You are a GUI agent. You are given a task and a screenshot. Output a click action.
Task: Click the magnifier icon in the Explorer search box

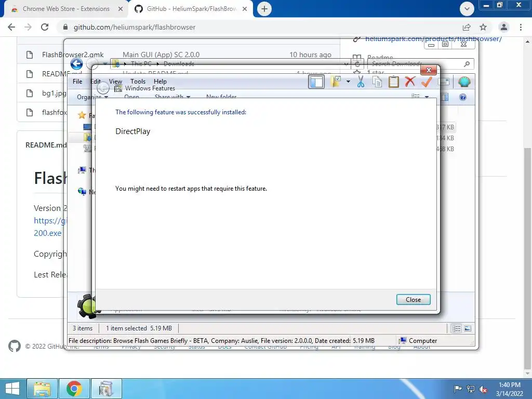click(467, 64)
